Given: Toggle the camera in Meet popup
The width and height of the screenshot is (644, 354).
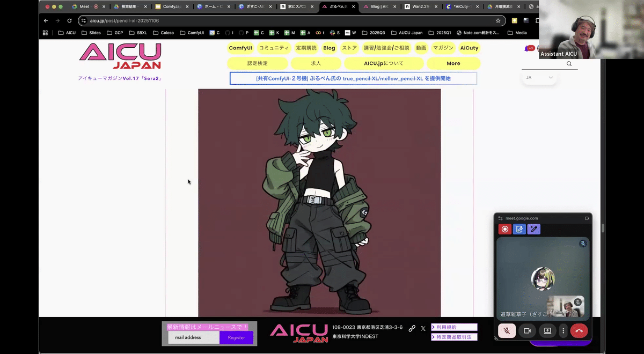Looking at the screenshot, I should (527, 331).
